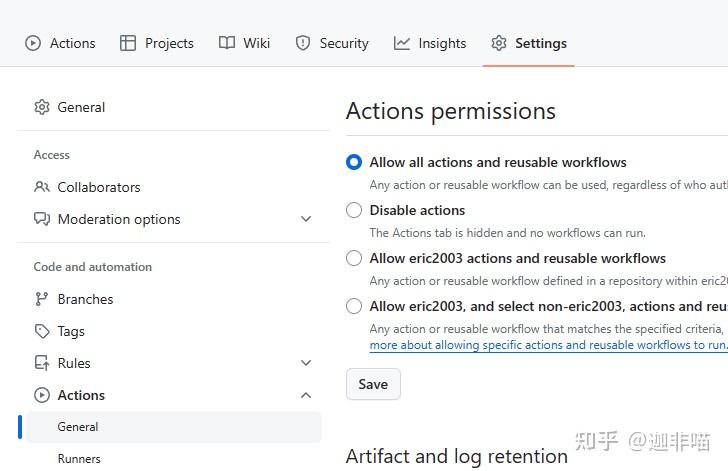This screenshot has height=471, width=728.
Task: Expand the Moderation options section
Action: click(306, 219)
